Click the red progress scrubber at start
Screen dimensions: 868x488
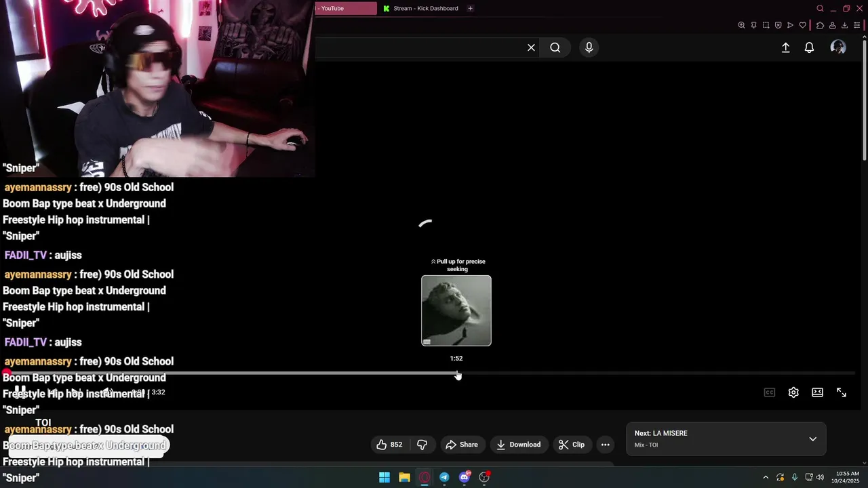tap(7, 373)
